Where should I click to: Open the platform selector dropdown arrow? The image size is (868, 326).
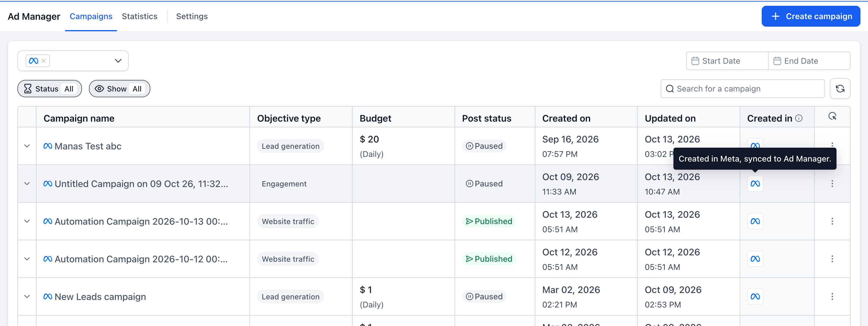coord(118,61)
